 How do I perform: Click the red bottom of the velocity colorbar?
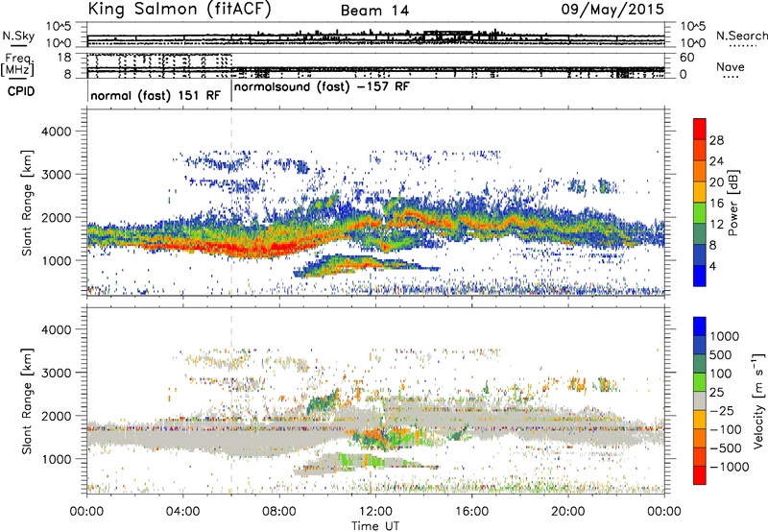coord(700,475)
